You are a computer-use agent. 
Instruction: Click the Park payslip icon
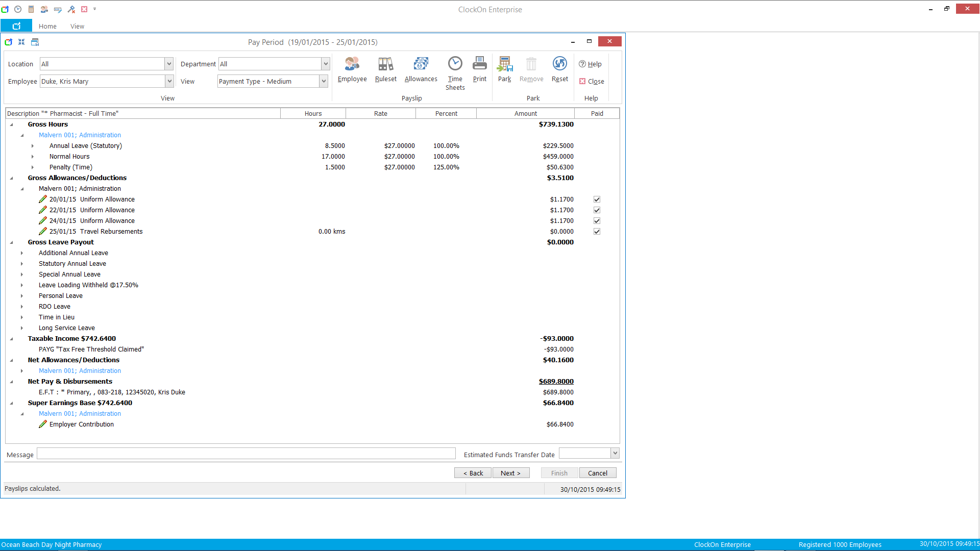(504, 64)
